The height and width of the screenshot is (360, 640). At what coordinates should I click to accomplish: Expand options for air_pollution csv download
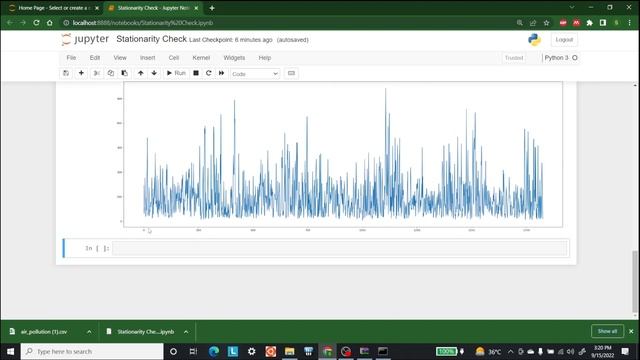click(x=89, y=332)
